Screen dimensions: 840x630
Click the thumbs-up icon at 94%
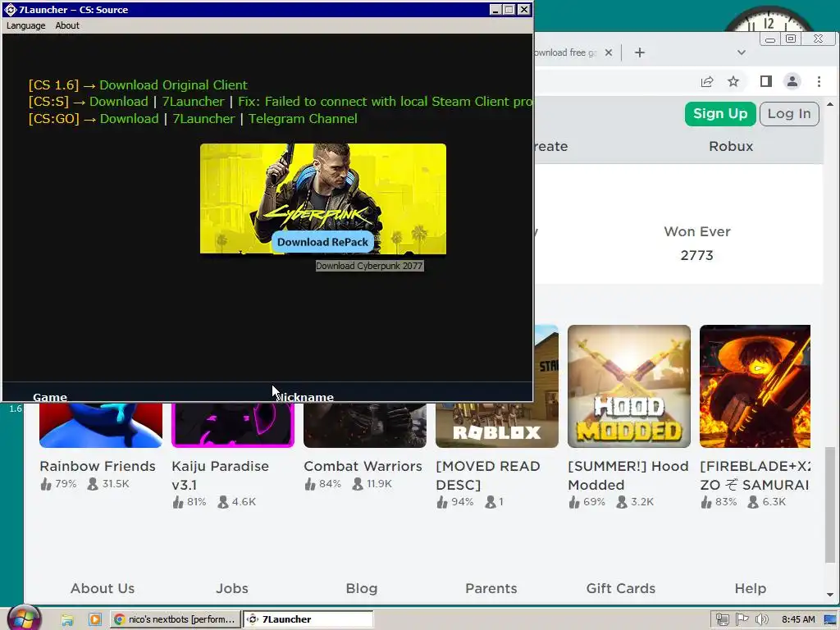coord(442,503)
